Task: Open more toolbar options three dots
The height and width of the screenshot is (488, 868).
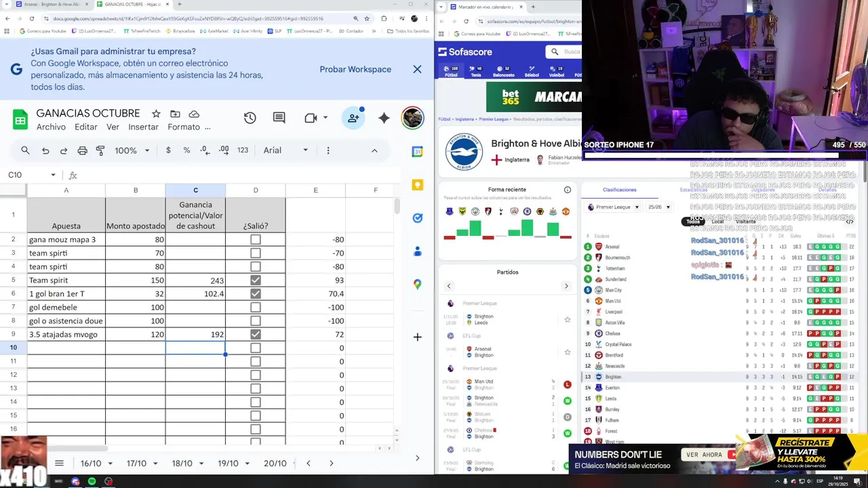Action: point(328,150)
